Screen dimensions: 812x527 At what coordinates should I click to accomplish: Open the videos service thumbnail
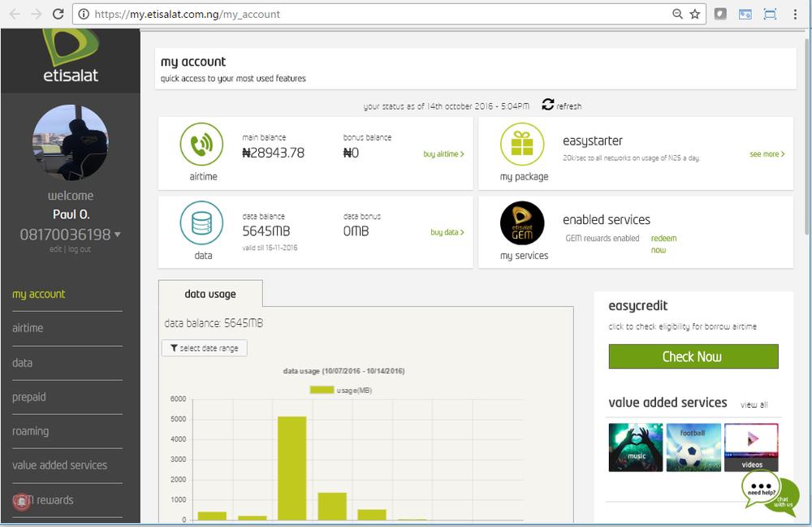pyautogui.click(x=751, y=447)
